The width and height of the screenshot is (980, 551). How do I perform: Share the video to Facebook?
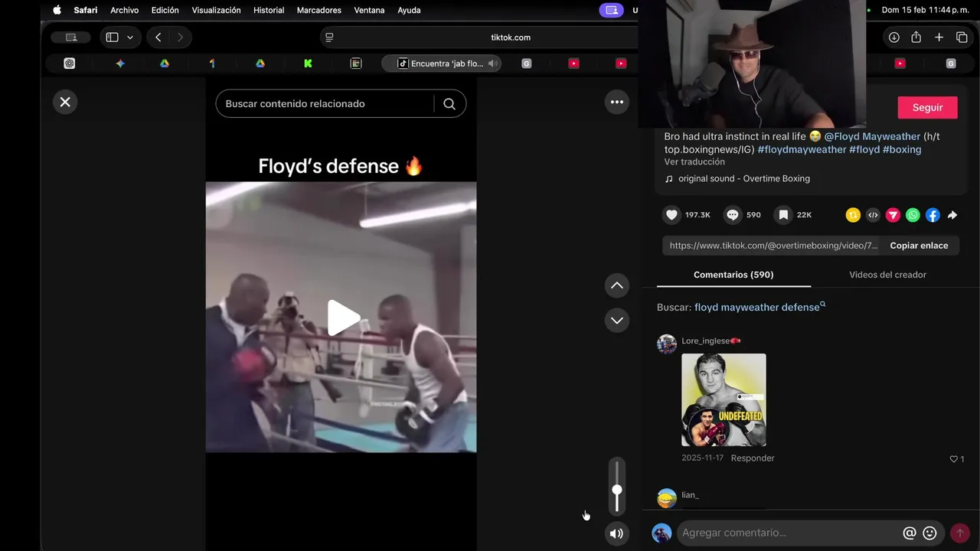[x=933, y=215]
